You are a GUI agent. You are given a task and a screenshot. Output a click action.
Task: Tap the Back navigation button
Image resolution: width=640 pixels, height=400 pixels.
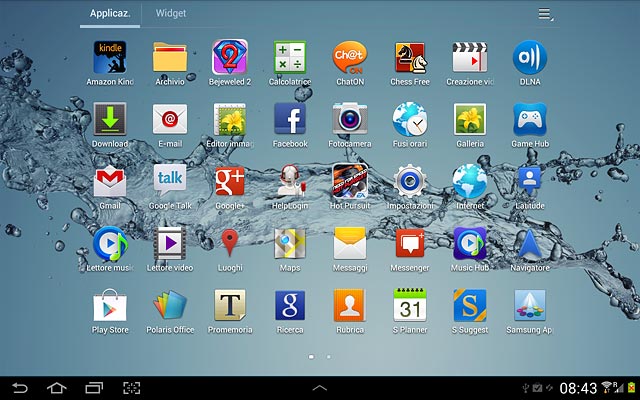pos(20,388)
